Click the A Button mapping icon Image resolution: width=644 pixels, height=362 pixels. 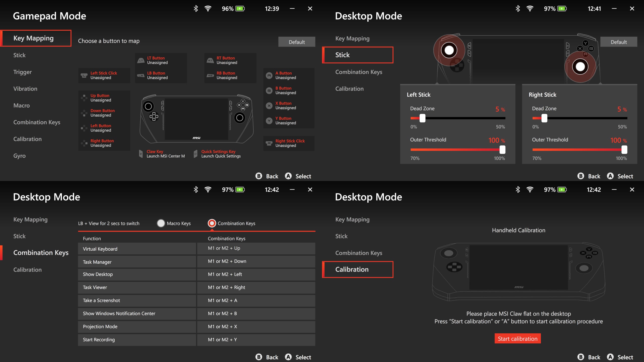[269, 75]
